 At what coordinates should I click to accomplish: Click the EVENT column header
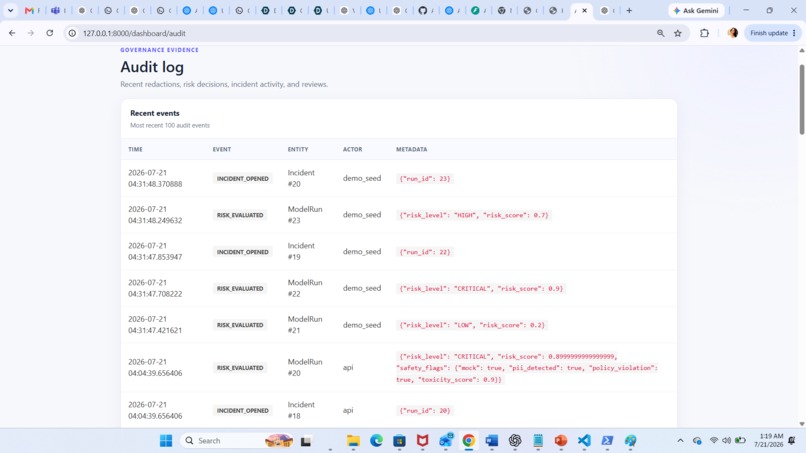coord(222,149)
